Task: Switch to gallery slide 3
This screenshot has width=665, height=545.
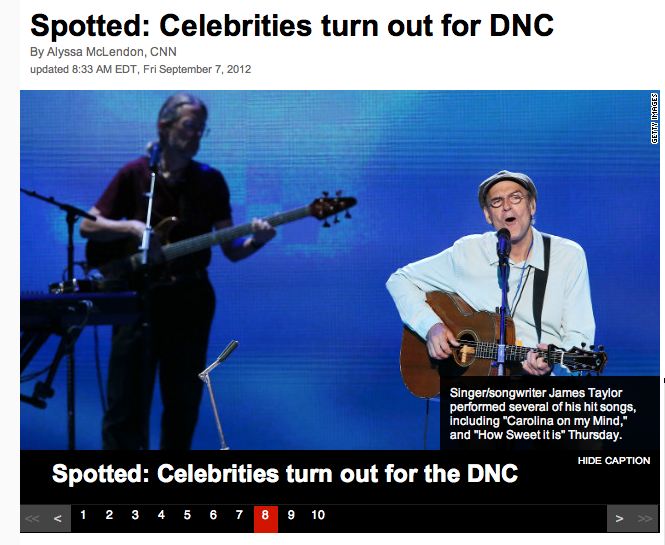Action: 135,515
